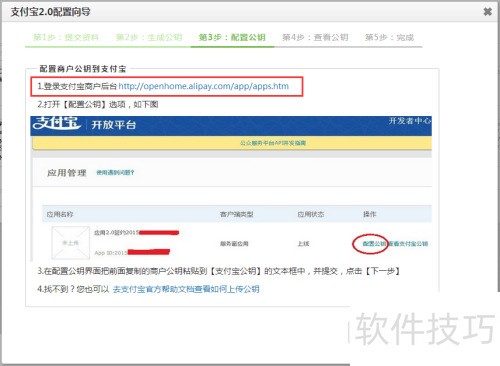
Task: Click the 应用名称 column header
Action: tap(60, 214)
